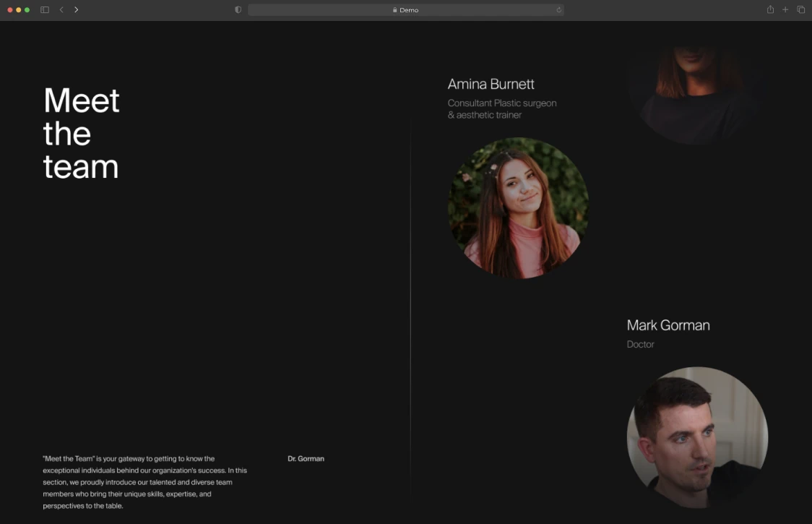
Task: Show the tab overview icon
Action: [801, 10]
